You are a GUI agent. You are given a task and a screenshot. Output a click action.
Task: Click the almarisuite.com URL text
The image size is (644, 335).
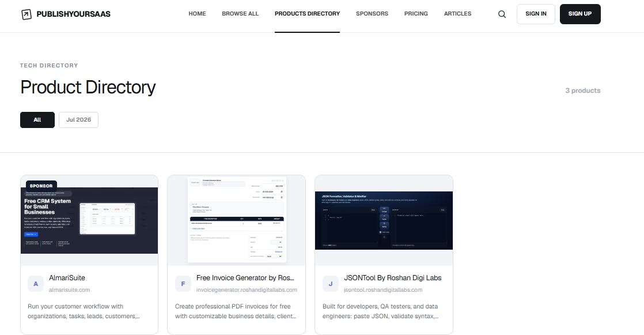[x=69, y=290]
